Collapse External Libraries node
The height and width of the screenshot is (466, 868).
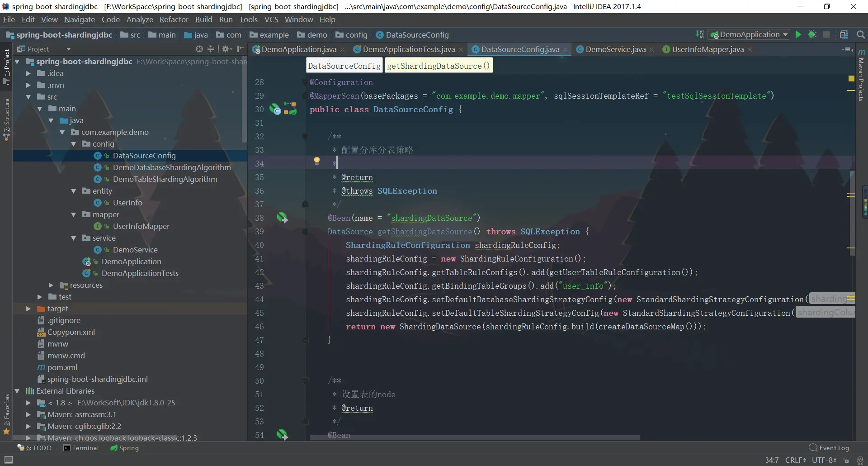tap(17, 391)
